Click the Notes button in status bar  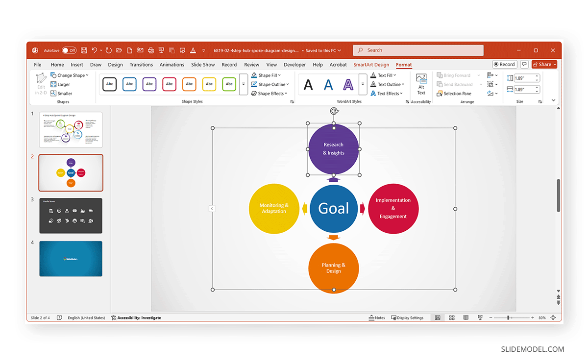(x=376, y=317)
